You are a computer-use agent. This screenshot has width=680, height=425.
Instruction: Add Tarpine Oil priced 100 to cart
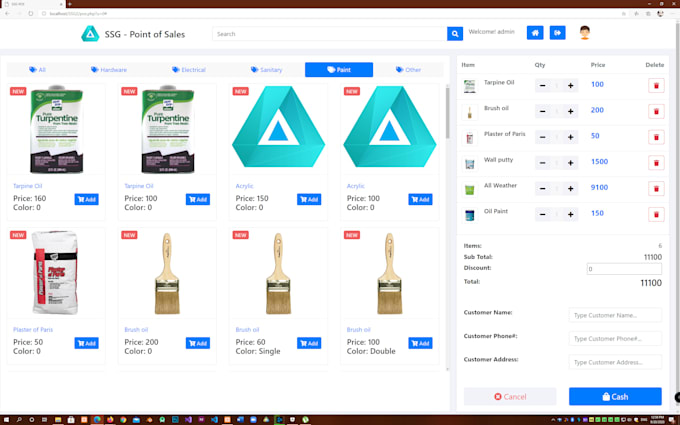point(198,199)
